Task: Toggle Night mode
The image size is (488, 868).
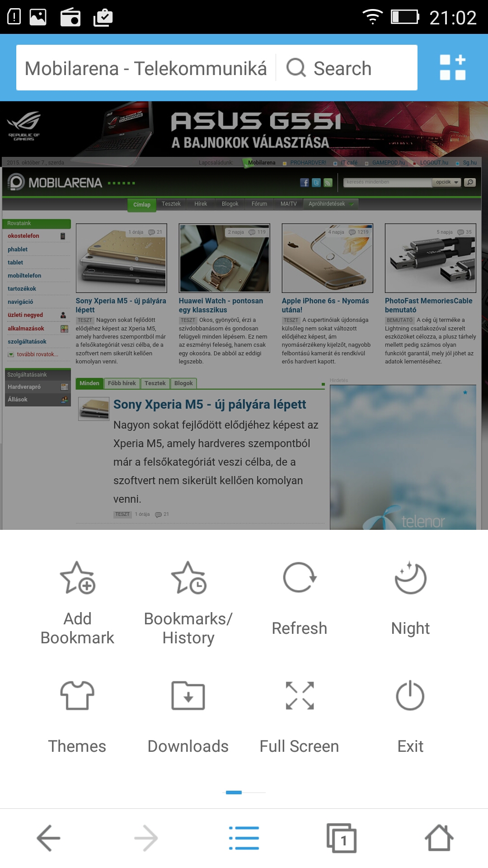Action: pyautogui.click(x=410, y=577)
